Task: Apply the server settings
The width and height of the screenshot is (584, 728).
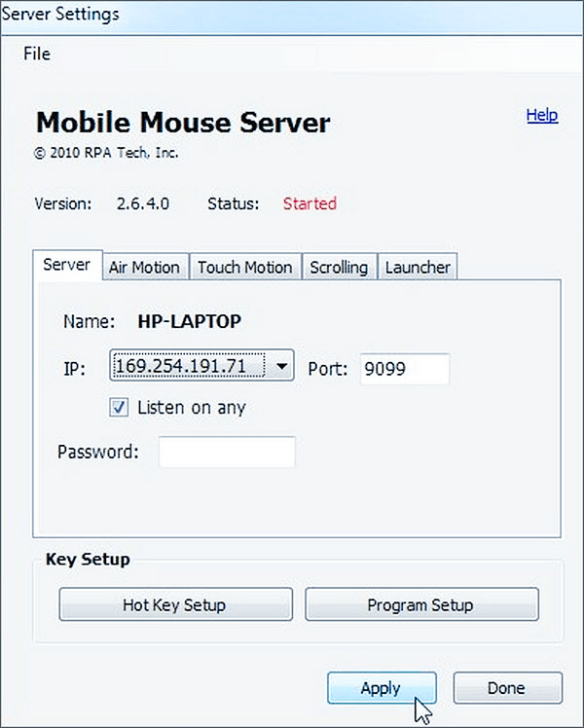Action: pos(382,687)
